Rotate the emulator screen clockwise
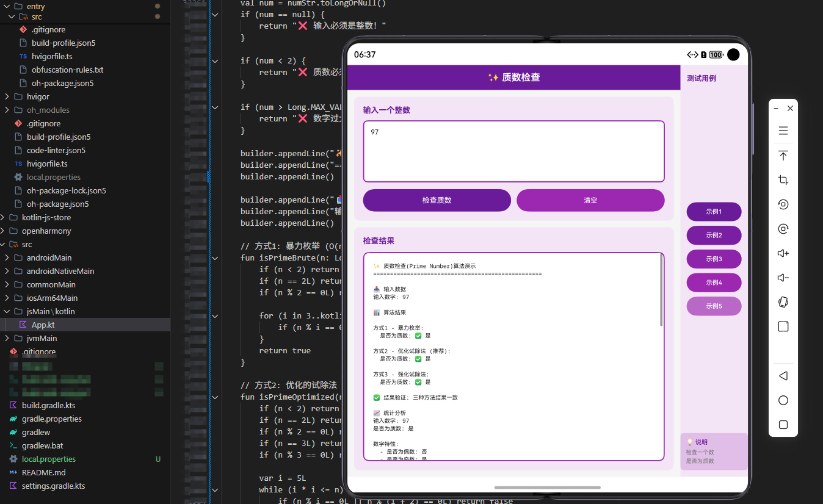Screen dimensions: 823x504 (783, 229)
